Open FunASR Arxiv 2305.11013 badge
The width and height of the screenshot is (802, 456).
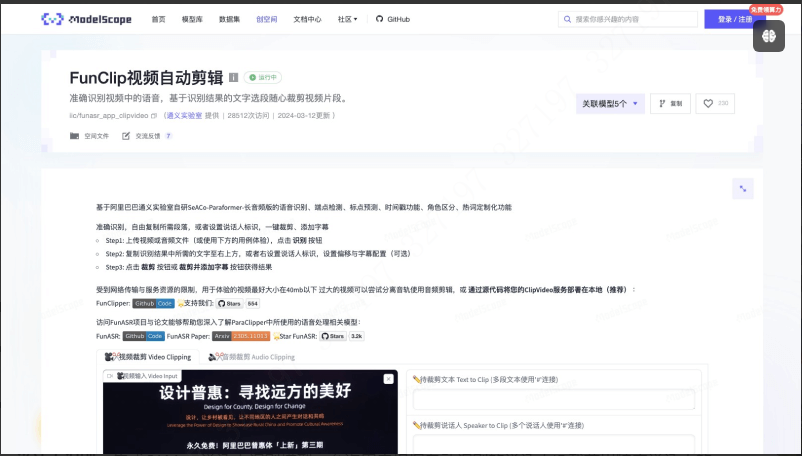click(241, 336)
